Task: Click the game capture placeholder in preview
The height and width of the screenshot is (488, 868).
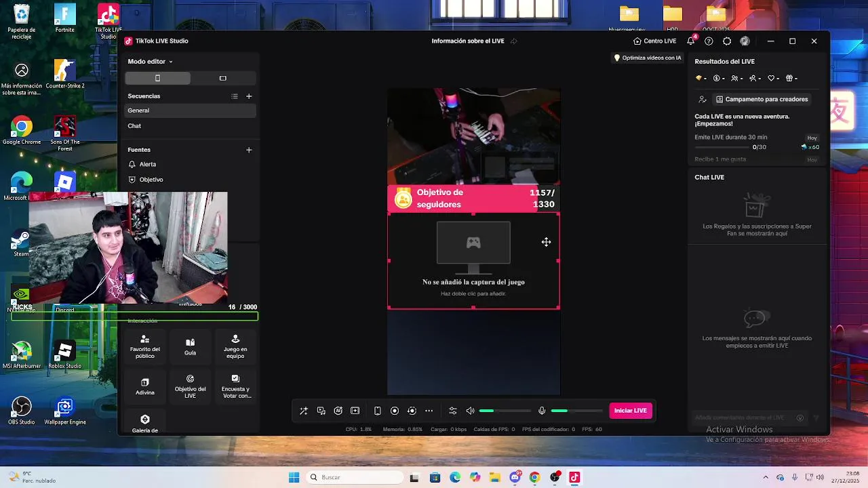Action: (x=473, y=261)
